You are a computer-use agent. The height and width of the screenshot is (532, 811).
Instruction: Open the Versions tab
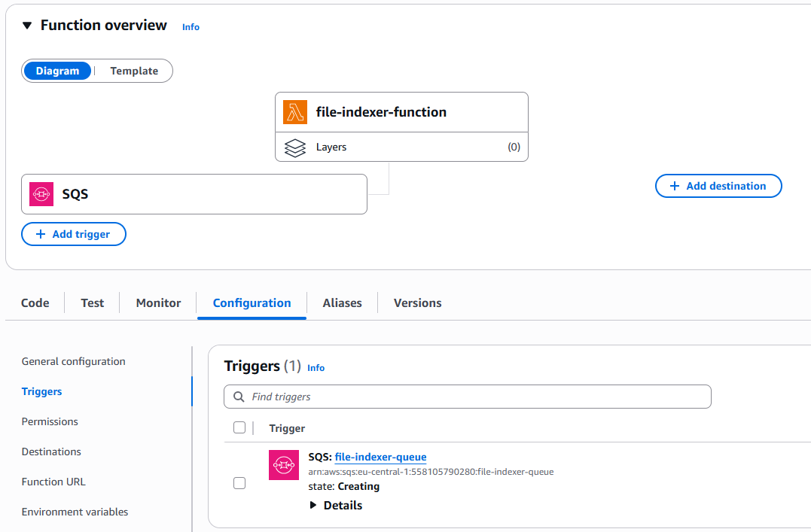(417, 303)
